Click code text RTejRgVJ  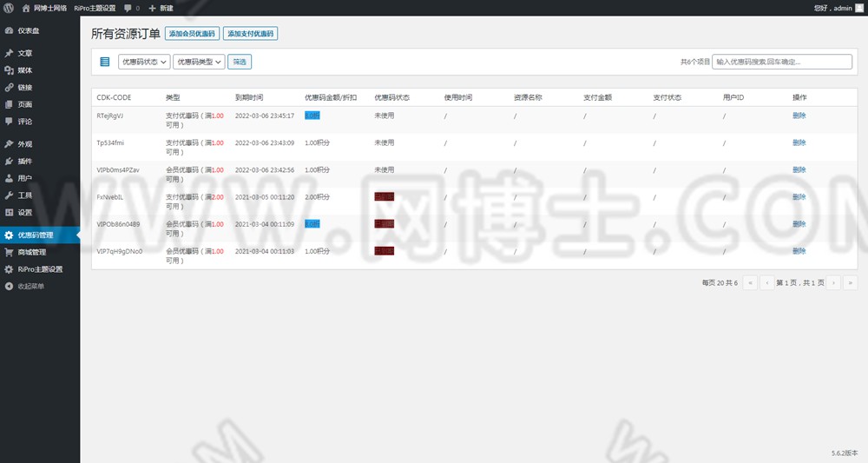point(109,116)
